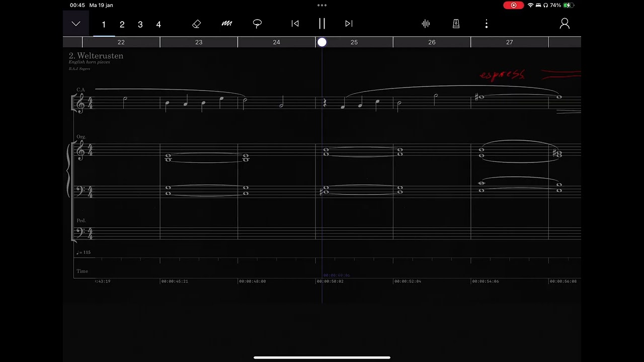Select timecode 00:00:50:02
This screenshot has height=362, width=644.
coord(331,282)
